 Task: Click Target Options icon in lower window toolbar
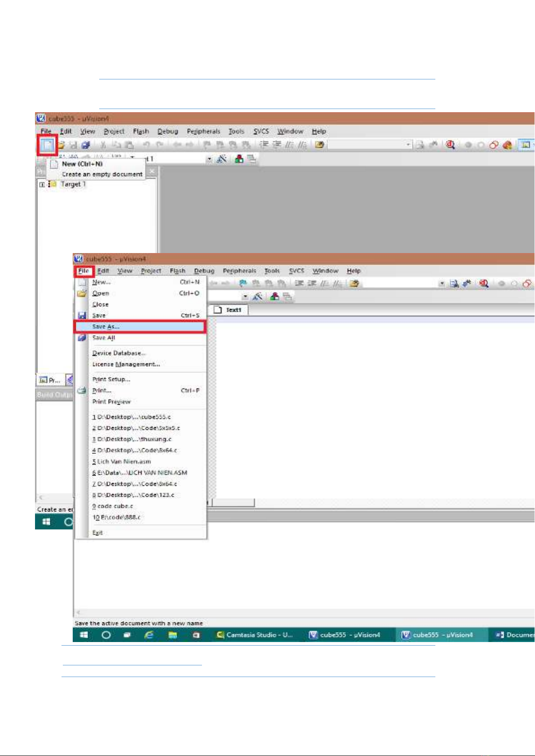click(x=257, y=297)
